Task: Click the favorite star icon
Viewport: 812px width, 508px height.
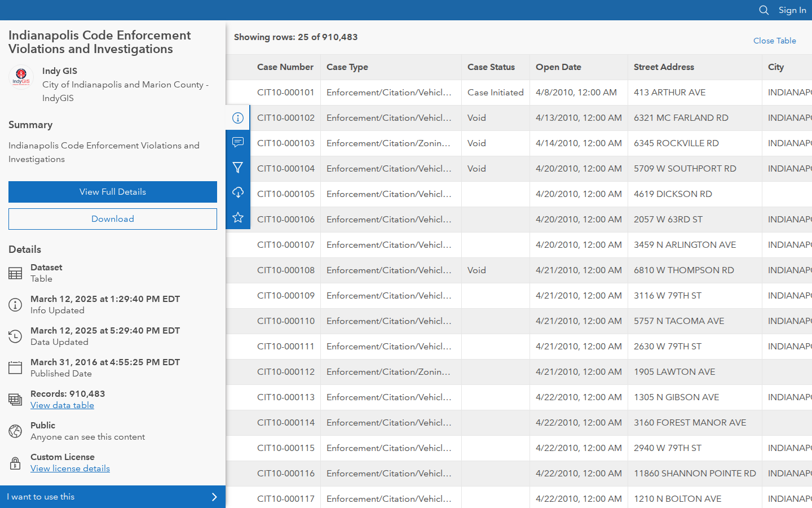Action: click(238, 217)
